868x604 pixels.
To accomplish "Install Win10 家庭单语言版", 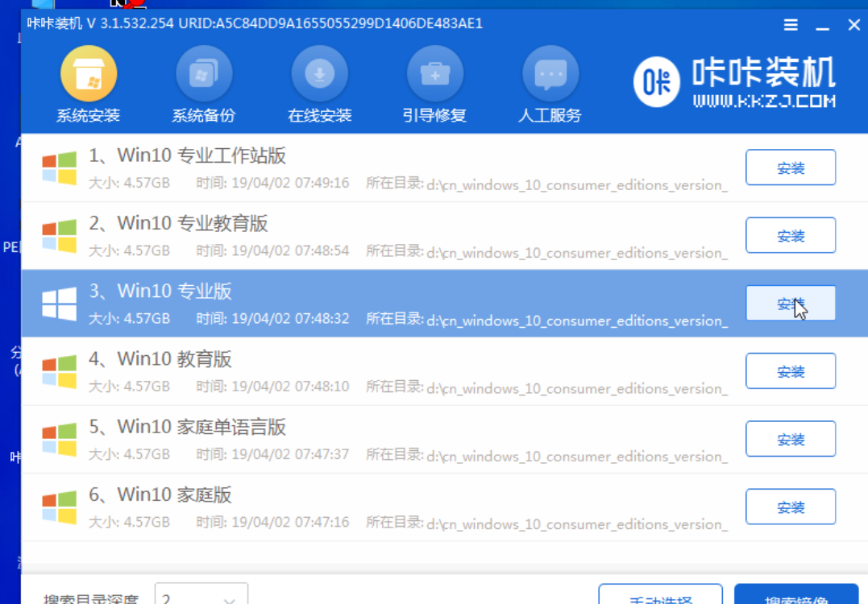I will [790, 440].
